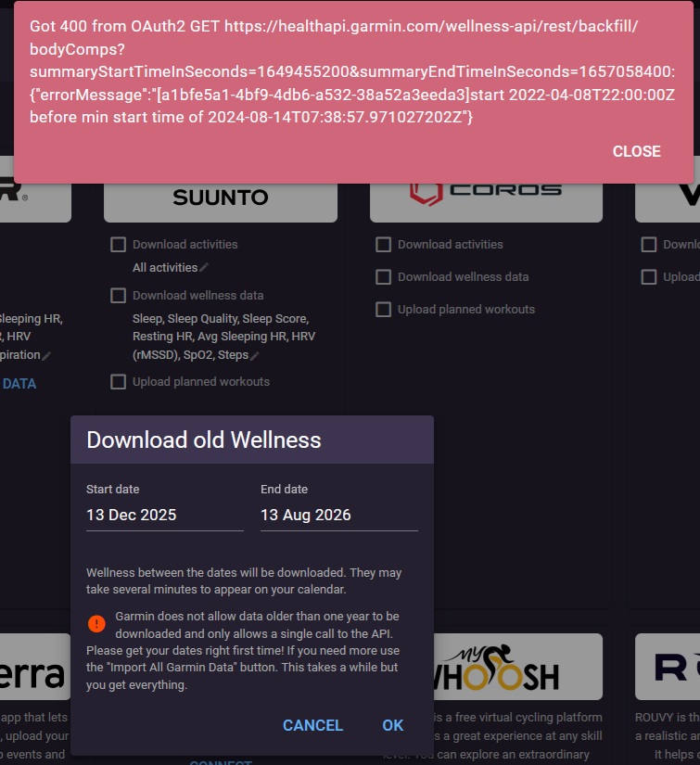Edit wellness fields pencil beside 'piration' text
Viewport: 700px width, 765px height.
click(46, 356)
